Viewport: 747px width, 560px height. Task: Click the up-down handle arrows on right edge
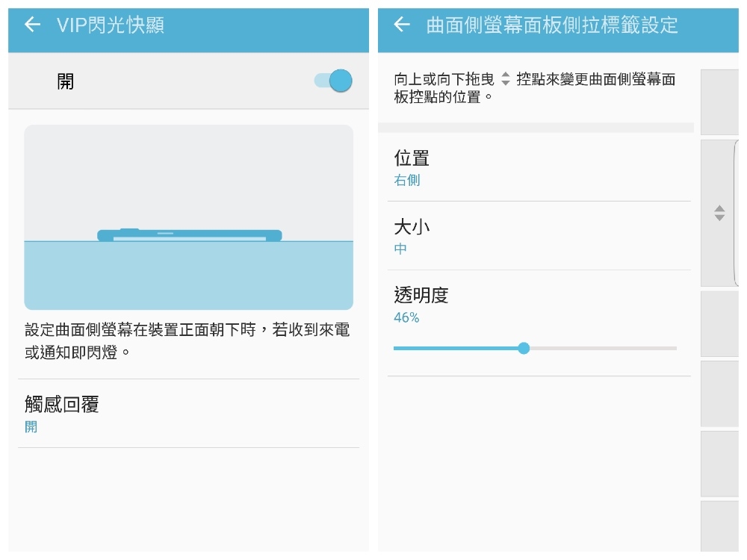coord(719,213)
